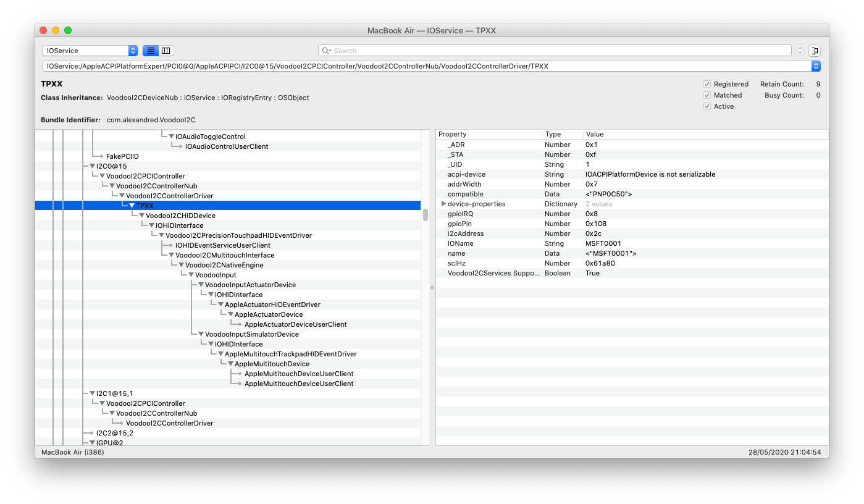
Task: Sort by the Property column header
Action: 489,134
